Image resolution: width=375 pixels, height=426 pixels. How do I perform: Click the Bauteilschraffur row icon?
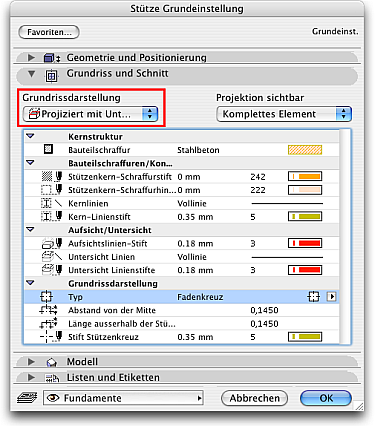[x=48, y=149]
